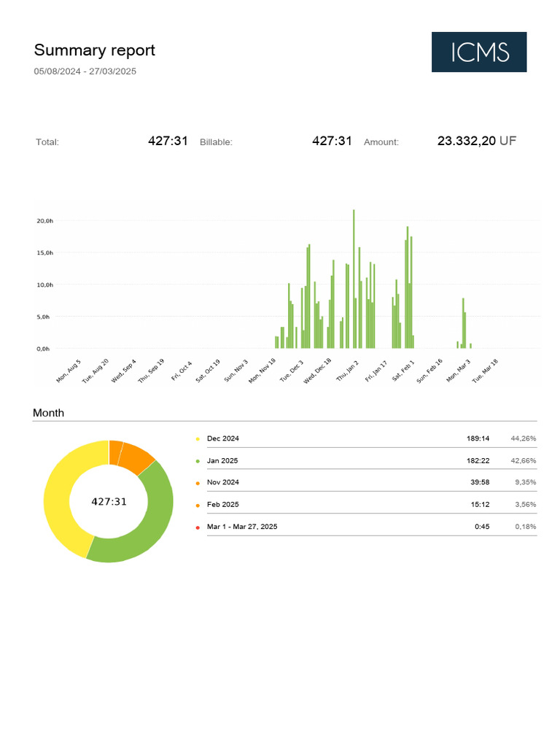Click the 44,26% percentage
The image size is (560, 747).
[x=524, y=438]
